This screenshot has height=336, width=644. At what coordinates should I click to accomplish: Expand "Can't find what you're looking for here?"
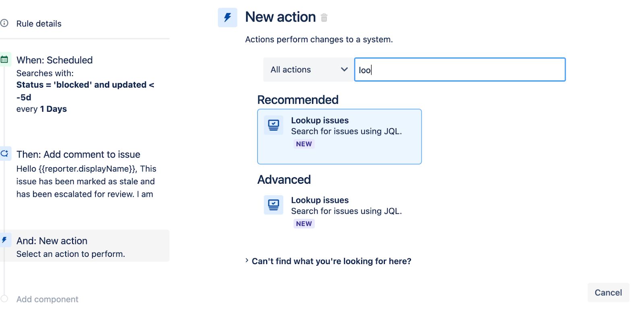pos(331,261)
